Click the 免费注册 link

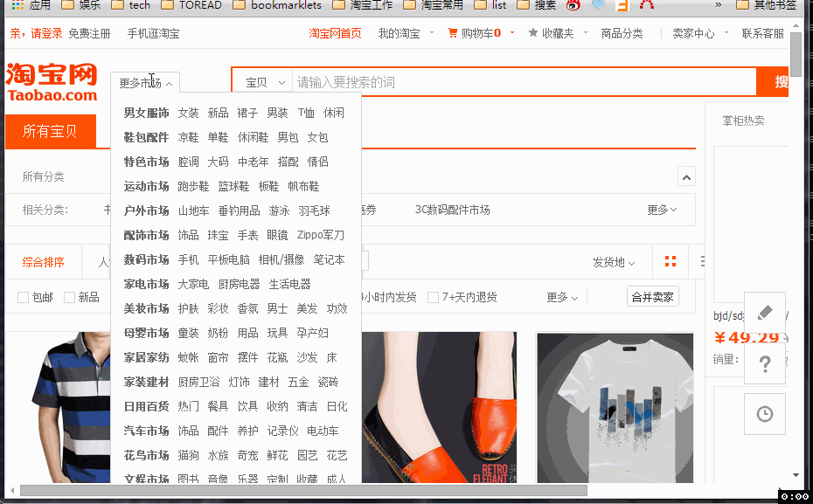click(89, 33)
